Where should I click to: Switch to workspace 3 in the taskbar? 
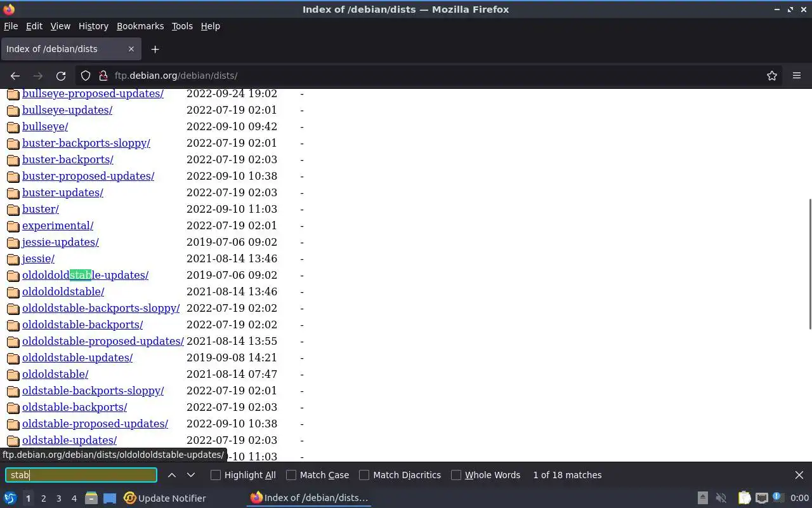[x=58, y=498]
